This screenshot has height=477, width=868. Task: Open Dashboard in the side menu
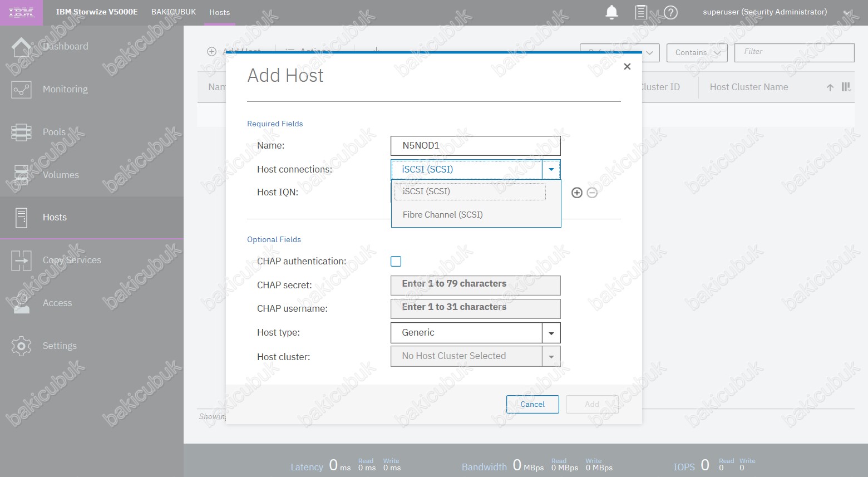point(65,47)
